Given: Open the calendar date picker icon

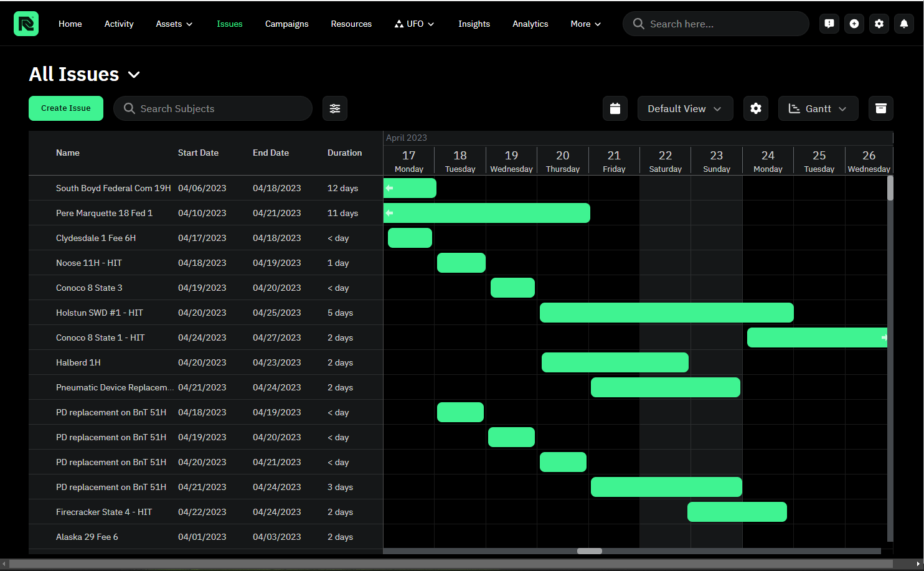Looking at the screenshot, I should pyautogui.click(x=615, y=108).
